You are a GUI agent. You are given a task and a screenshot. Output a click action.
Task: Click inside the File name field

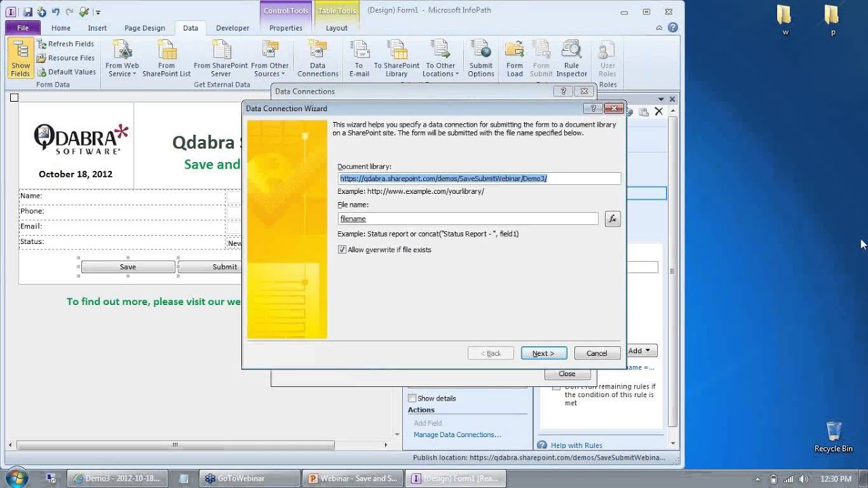pyautogui.click(x=468, y=218)
